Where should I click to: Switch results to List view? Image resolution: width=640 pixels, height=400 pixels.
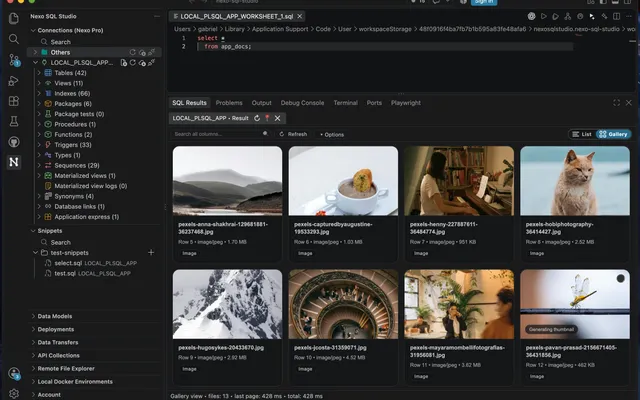click(x=582, y=134)
